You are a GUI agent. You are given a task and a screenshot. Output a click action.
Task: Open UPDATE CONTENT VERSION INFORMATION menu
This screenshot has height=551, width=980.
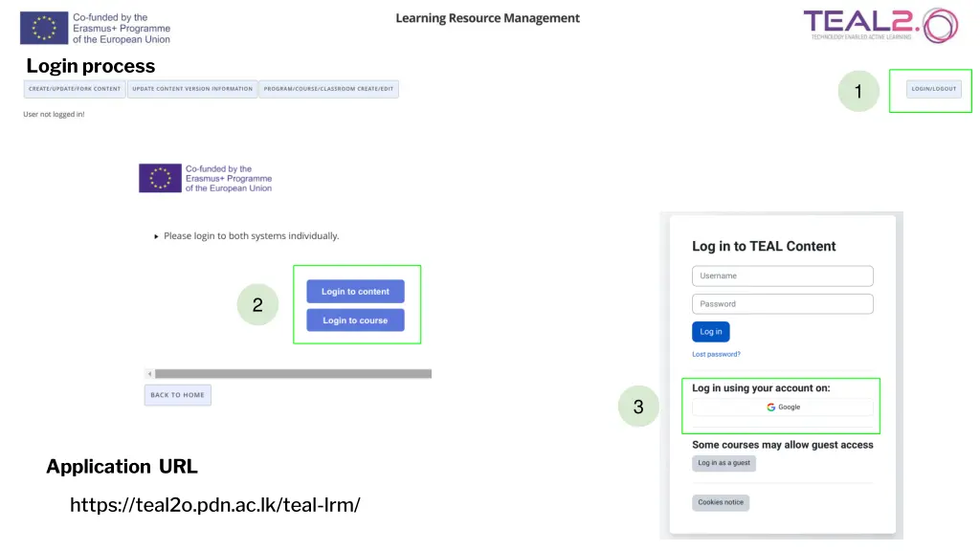point(192,89)
